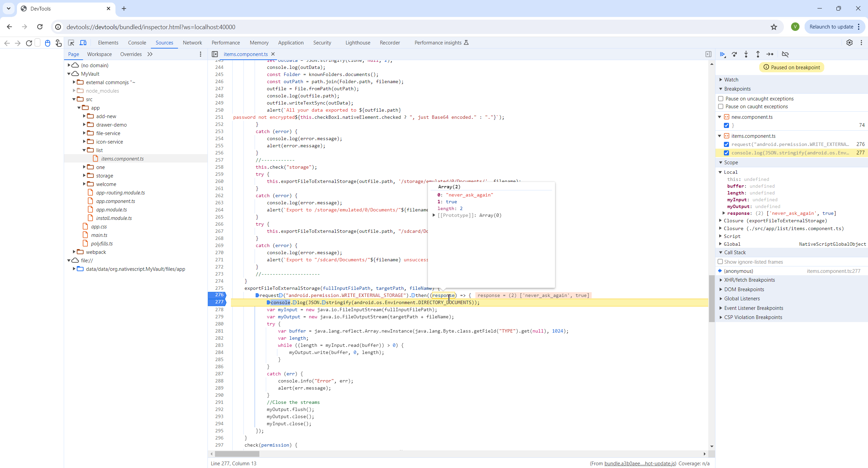The height and width of the screenshot is (468, 868).
Task: Deactivate breakpoints icon
Action: pyautogui.click(x=785, y=54)
